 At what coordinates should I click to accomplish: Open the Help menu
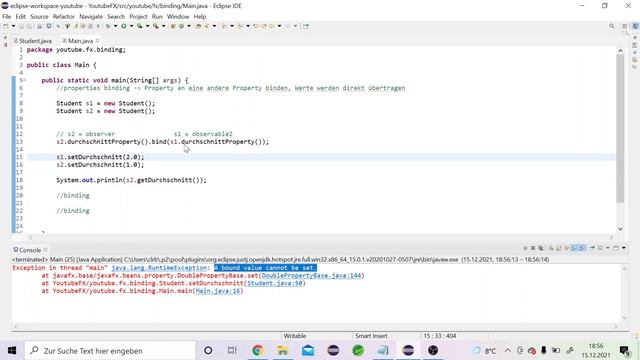coord(200,17)
